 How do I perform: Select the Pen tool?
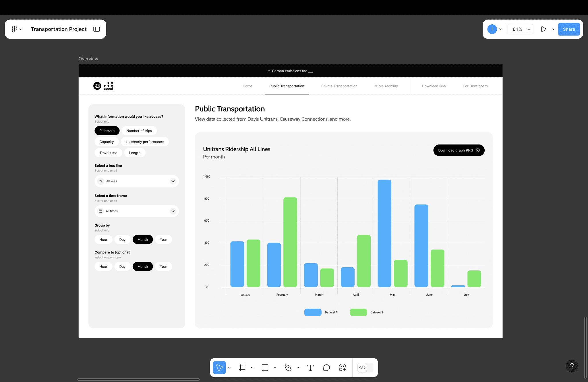pyautogui.click(x=288, y=367)
